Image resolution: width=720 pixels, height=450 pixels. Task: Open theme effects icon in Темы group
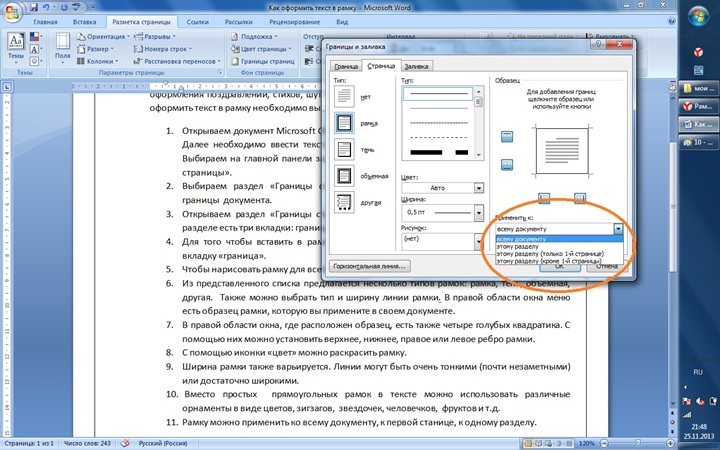[35, 61]
